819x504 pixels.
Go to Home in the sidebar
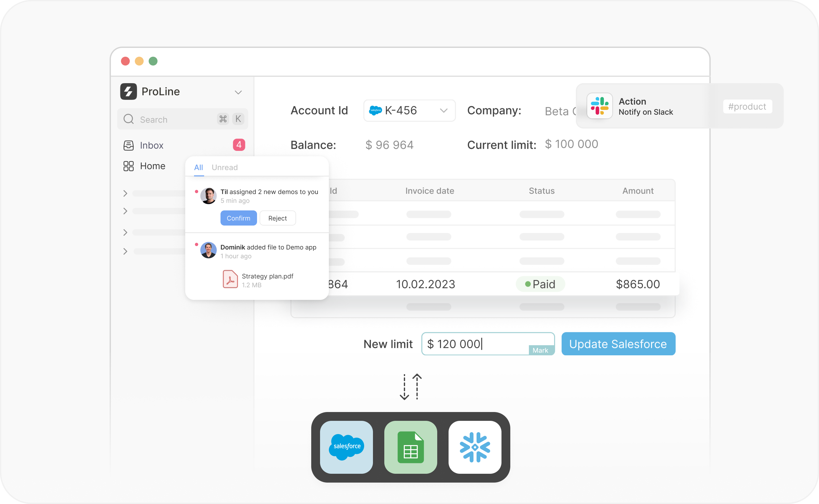152,166
